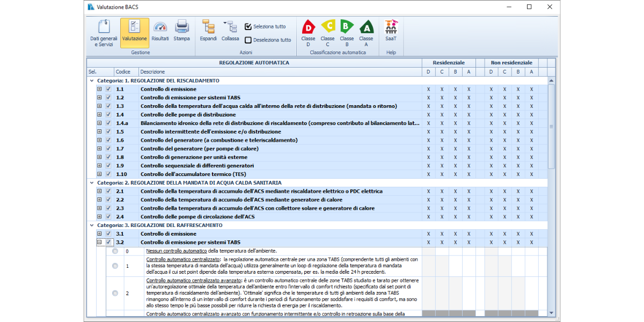Apply automatic classification Classe D
Viewport: 644px width, 322px height.
308,33
